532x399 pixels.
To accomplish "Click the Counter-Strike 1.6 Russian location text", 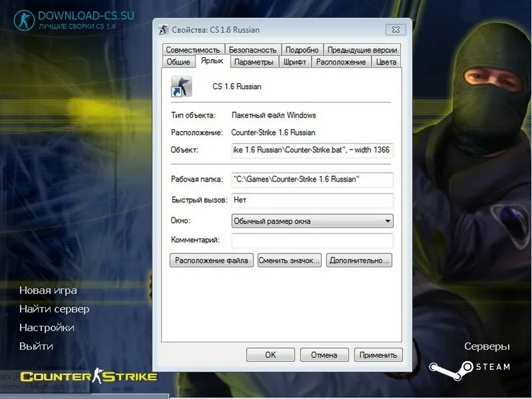I will click(x=273, y=132).
